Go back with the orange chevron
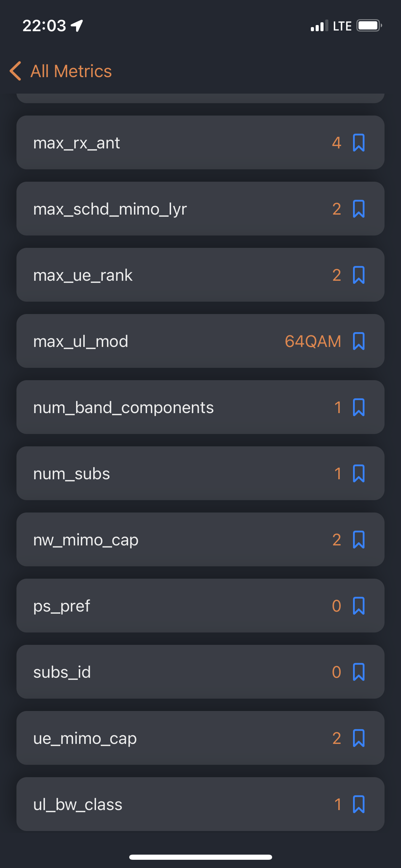Screen dimensions: 401x868 point(15,71)
